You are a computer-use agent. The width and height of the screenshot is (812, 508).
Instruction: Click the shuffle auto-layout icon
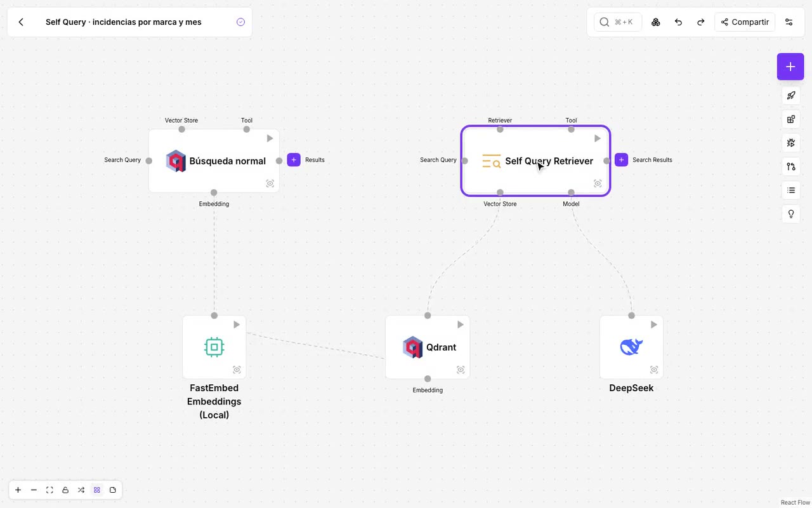[x=81, y=490]
